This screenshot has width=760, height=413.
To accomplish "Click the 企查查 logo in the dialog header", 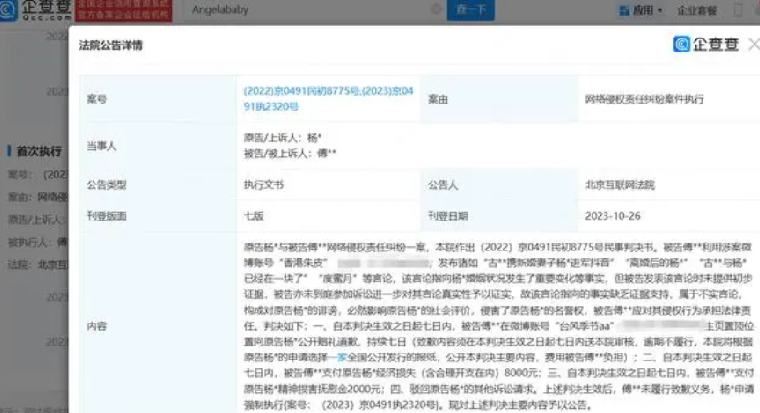I will tap(706, 44).
